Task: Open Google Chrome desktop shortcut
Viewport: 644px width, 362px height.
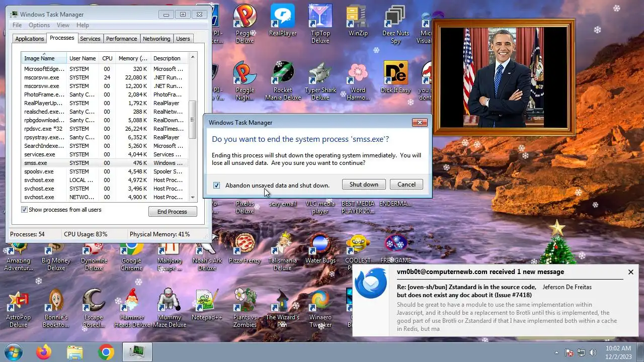Action: click(x=131, y=256)
